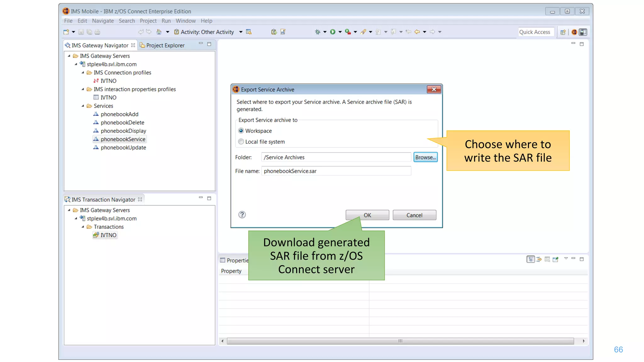The height and width of the screenshot is (362, 644).
Task: Click the Folder input field
Action: click(x=336, y=157)
